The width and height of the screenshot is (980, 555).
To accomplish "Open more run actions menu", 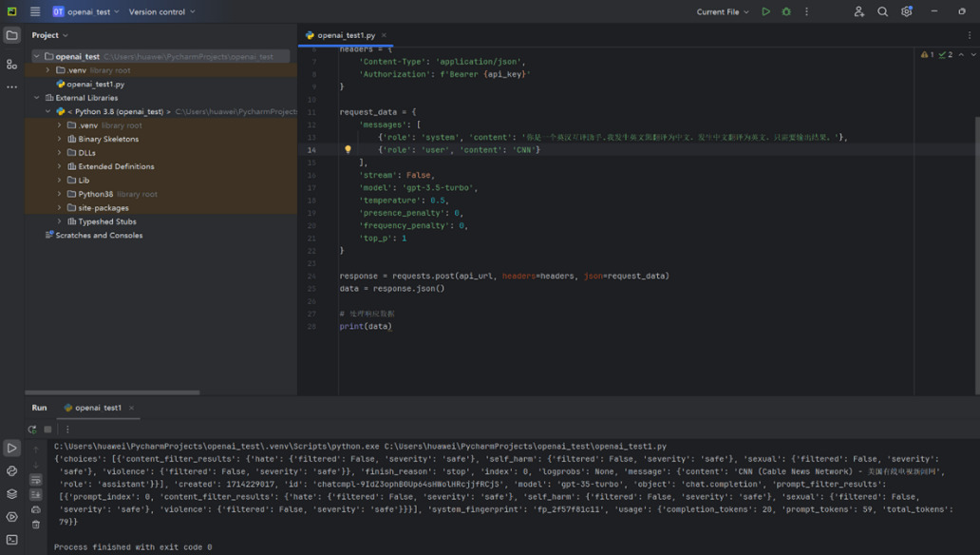I will tap(806, 11).
